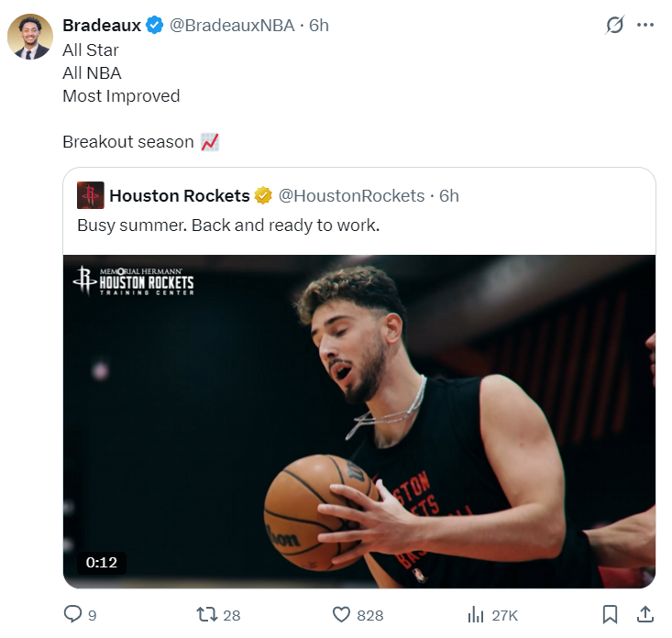
Task: Open Grok actions for this post
Action: (615, 26)
